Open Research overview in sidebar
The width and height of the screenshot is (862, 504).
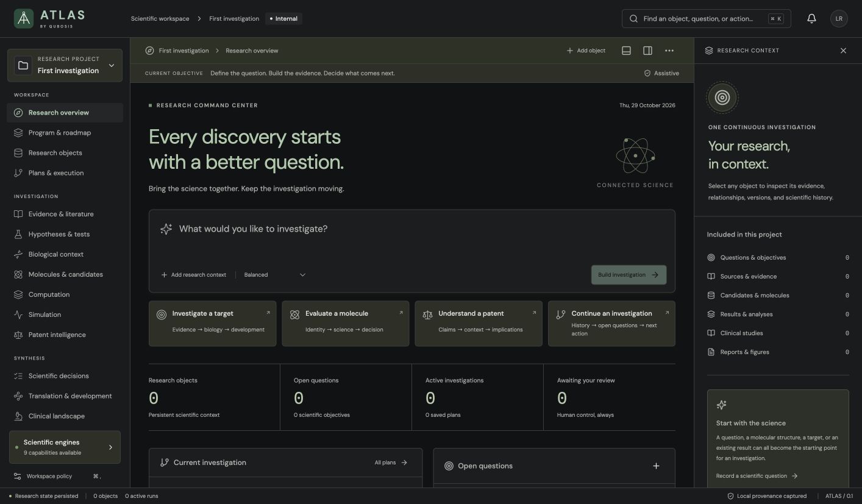(65, 113)
